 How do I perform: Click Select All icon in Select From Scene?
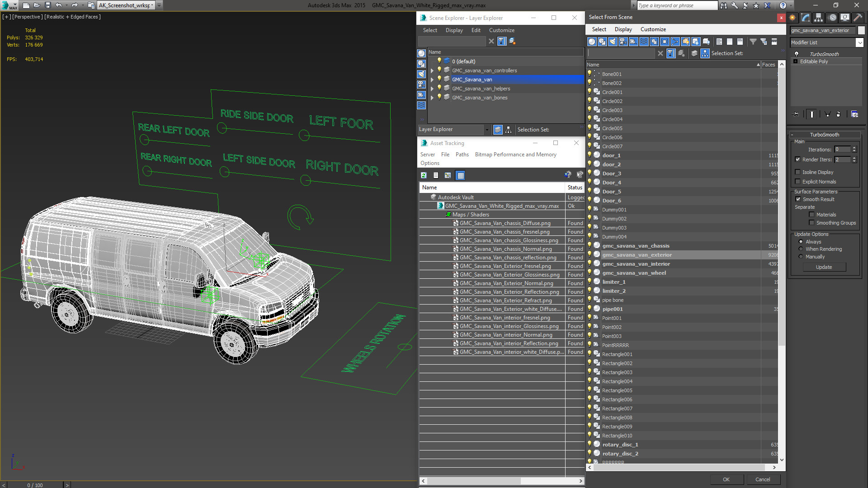coord(719,42)
